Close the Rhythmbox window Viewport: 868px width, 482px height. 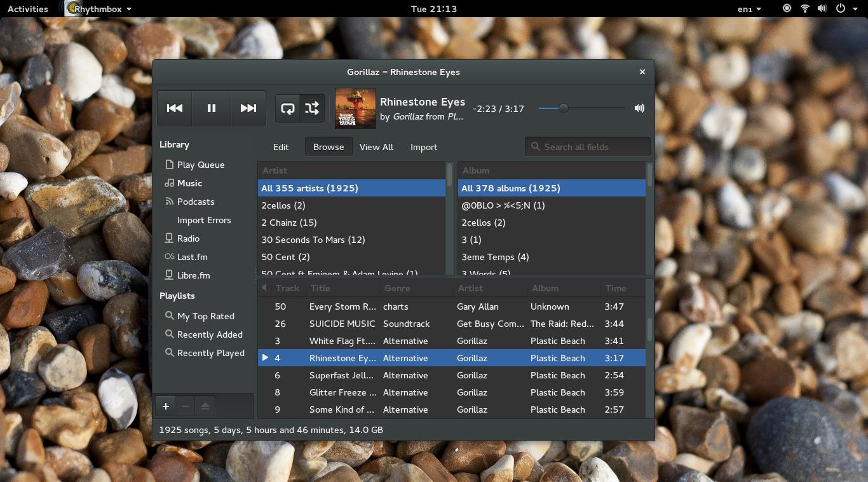(x=642, y=72)
